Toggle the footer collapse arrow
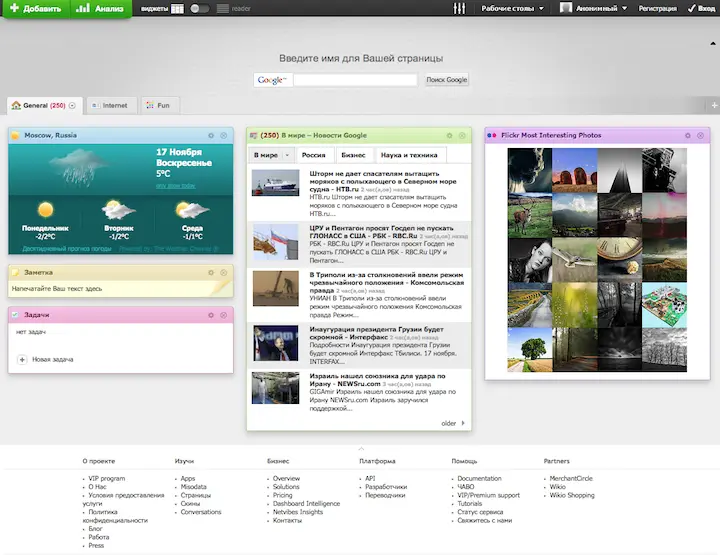The image size is (720, 555). 361,448
